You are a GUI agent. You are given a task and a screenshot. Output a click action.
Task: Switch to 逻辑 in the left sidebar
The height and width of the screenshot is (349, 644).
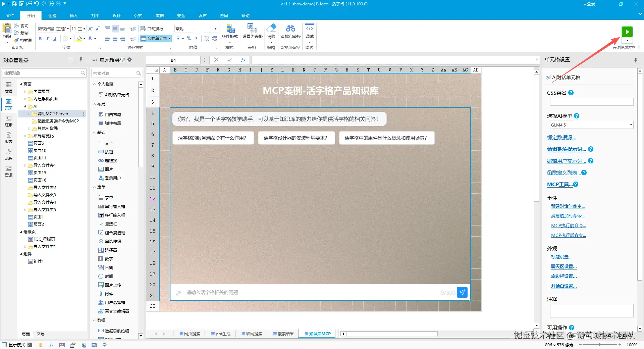9,121
